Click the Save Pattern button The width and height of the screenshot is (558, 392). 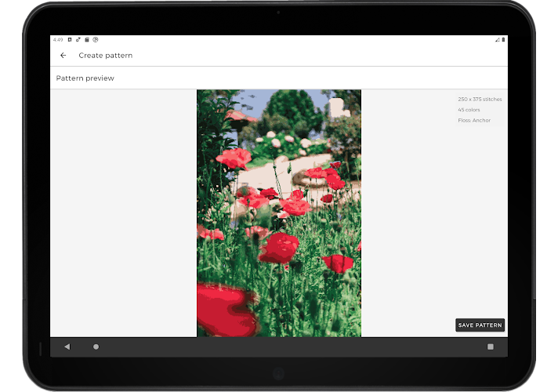480,325
